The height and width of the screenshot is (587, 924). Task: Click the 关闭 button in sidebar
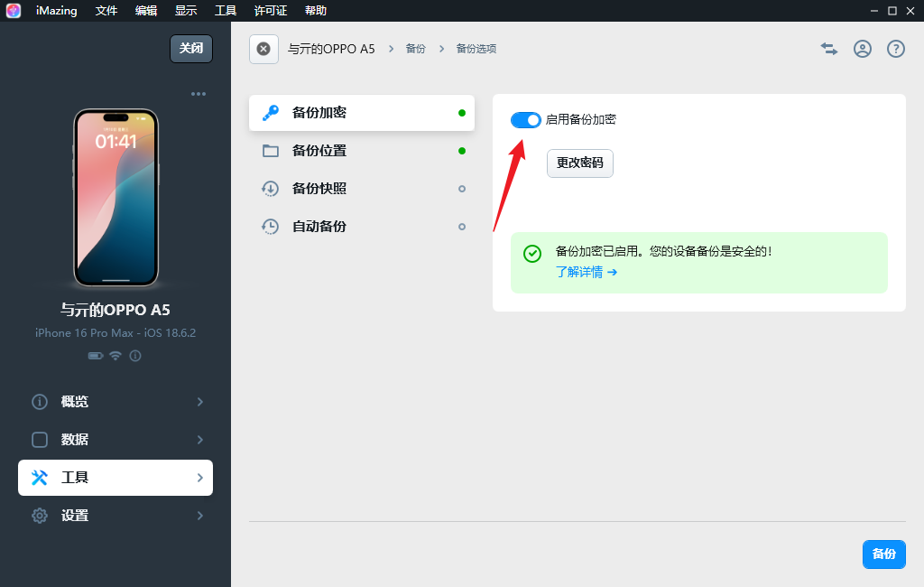[191, 49]
